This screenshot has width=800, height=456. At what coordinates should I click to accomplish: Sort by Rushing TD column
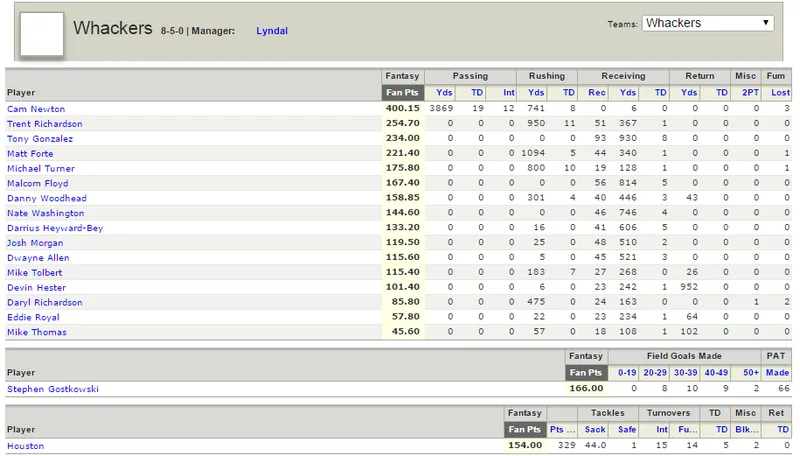point(569,92)
